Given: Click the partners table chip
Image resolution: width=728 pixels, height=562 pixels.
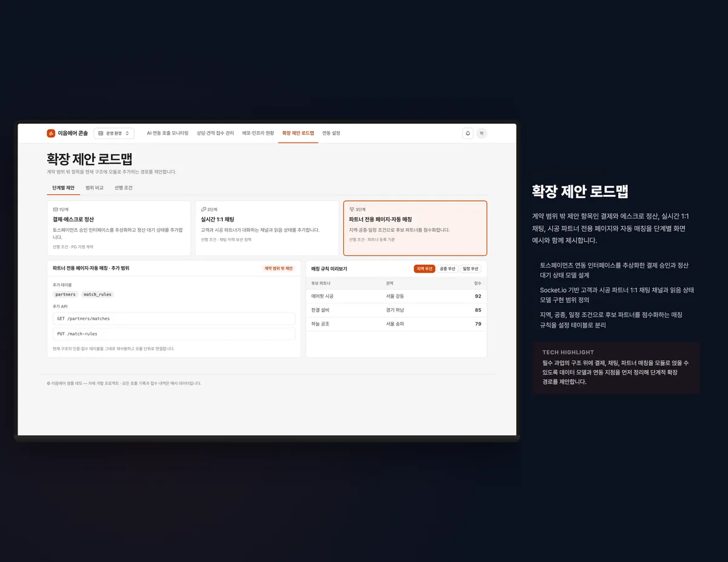Looking at the screenshot, I should pos(66,294).
